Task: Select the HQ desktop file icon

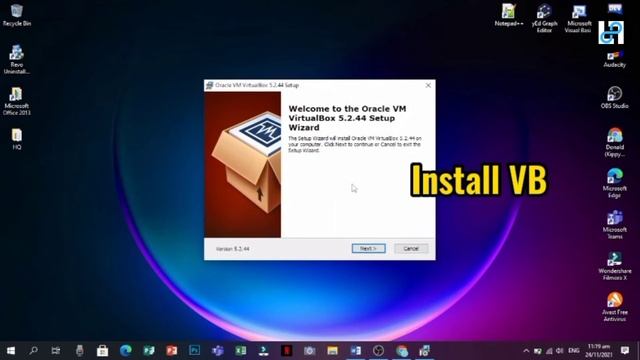Action: (x=17, y=139)
